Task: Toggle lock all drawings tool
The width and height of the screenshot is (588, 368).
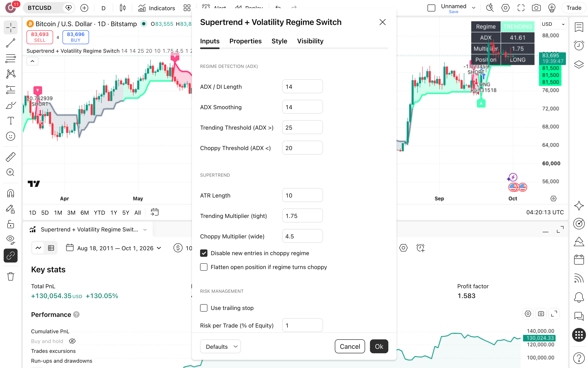Action: coord(10,224)
